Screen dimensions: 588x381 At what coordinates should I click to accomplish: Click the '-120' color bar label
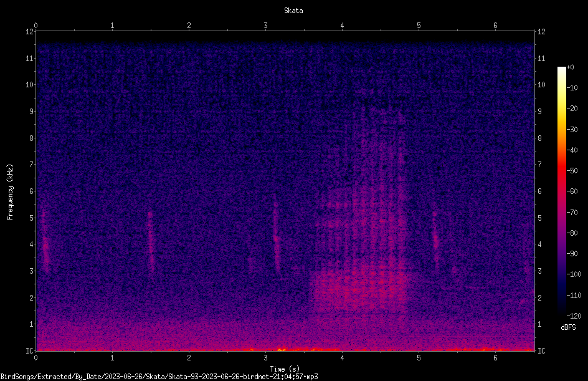pyautogui.click(x=574, y=316)
